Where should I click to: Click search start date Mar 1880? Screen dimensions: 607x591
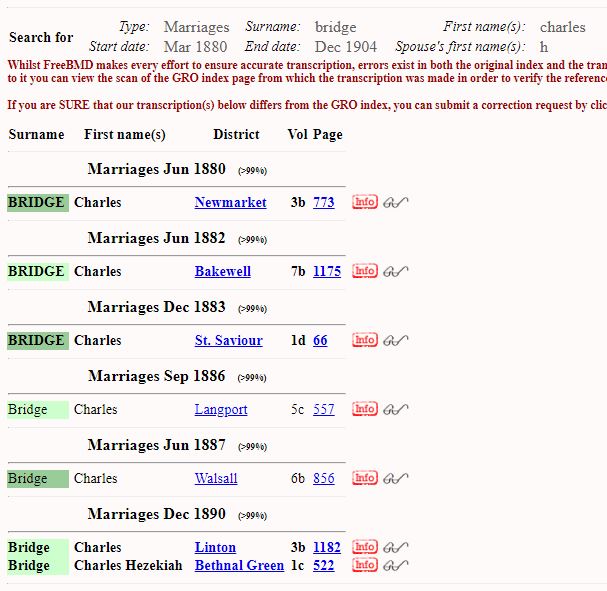coord(195,47)
